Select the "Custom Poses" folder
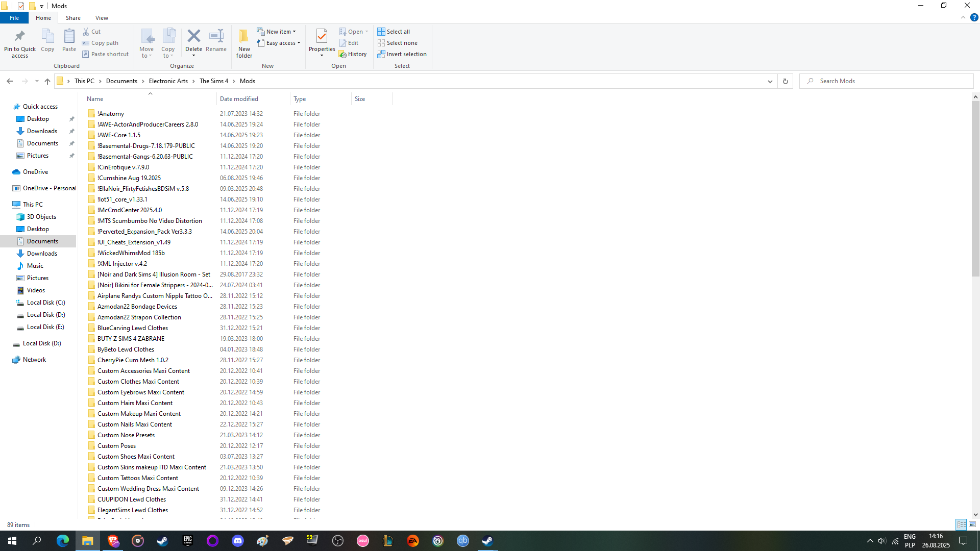980x551 pixels. click(x=116, y=446)
